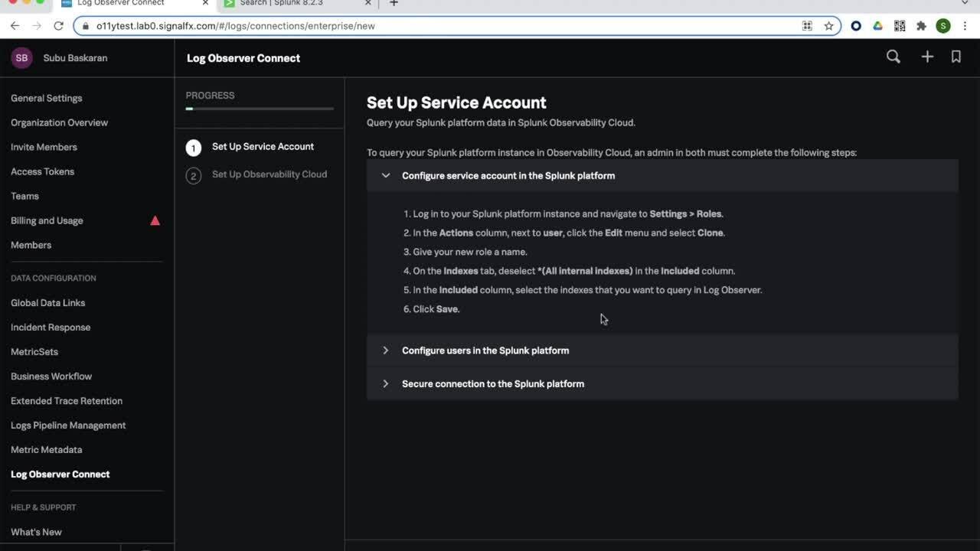Open Extended Trace Retention
The width and height of the screenshot is (980, 551).
[x=67, y=400]
